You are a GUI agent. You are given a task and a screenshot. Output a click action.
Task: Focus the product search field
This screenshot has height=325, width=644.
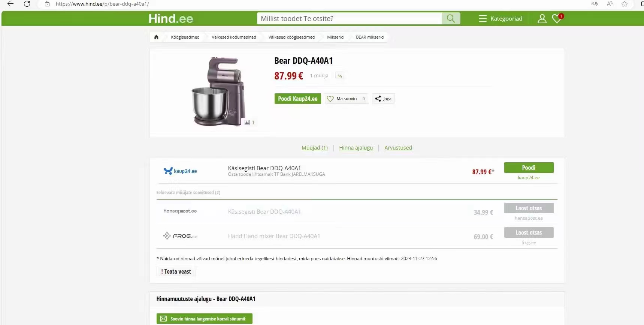349,18
